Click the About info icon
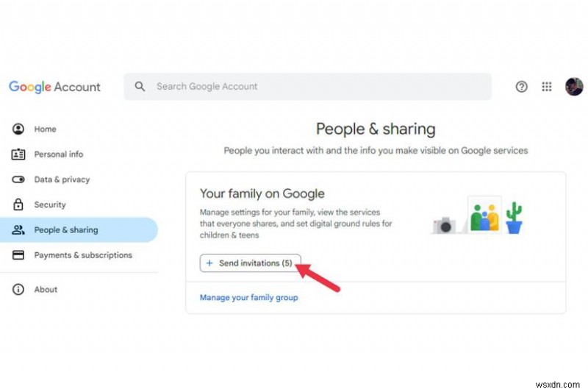This screenshot has width=588, height=392. click(x=18, y=289)
